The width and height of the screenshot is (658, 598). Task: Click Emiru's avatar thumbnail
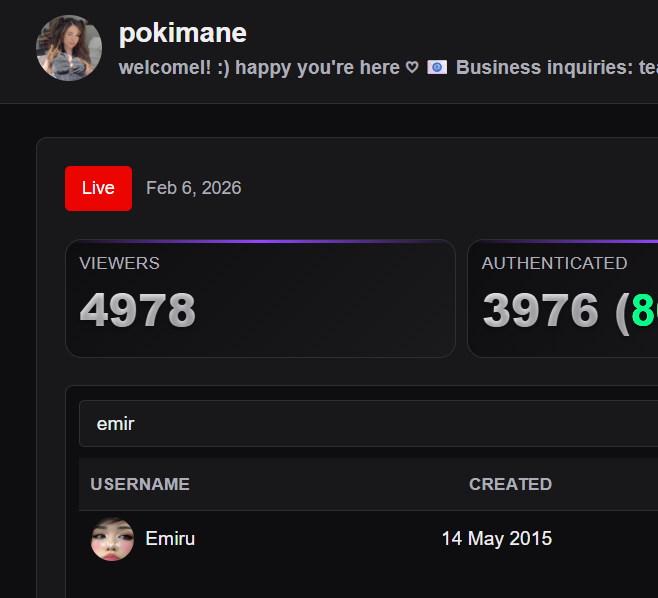click(x=112, y=539)
